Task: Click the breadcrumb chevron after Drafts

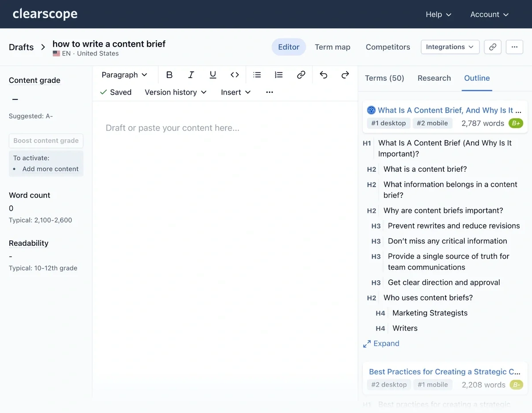Action: pos(43,47)
